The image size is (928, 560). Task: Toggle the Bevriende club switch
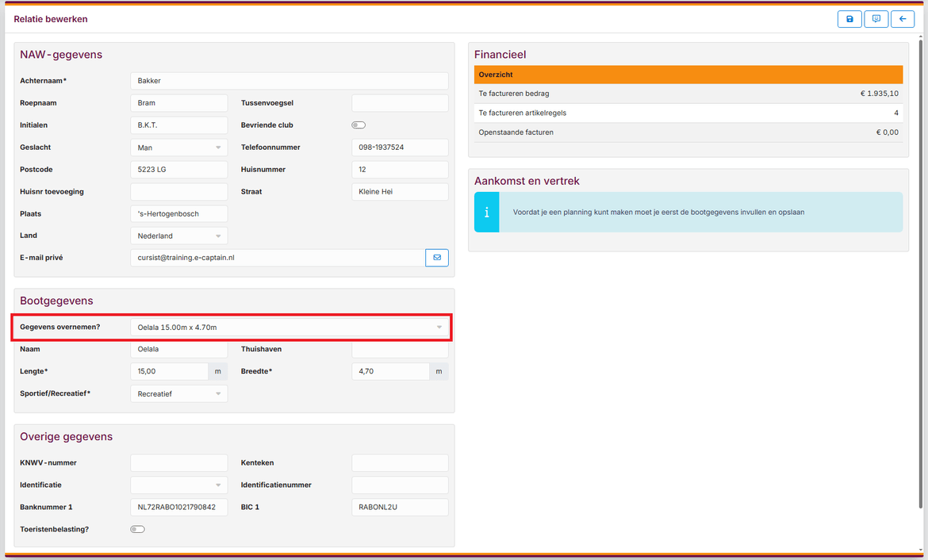point(359,125)
